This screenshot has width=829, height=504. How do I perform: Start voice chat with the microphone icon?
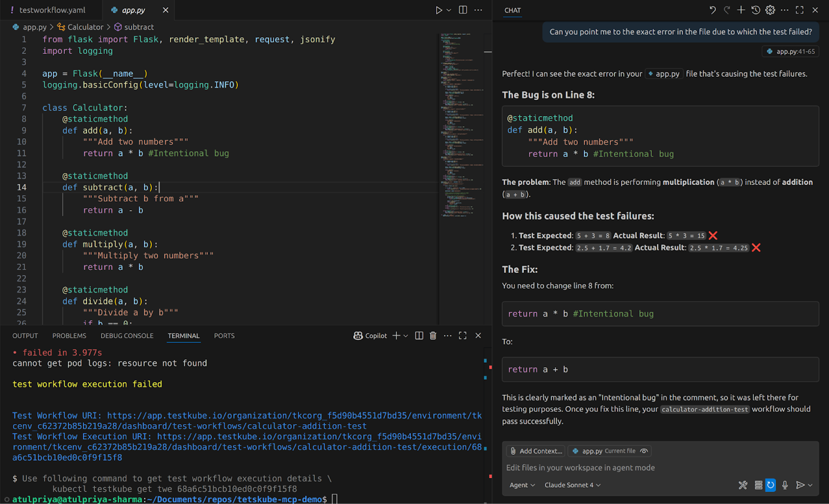[x=785, y=485]
